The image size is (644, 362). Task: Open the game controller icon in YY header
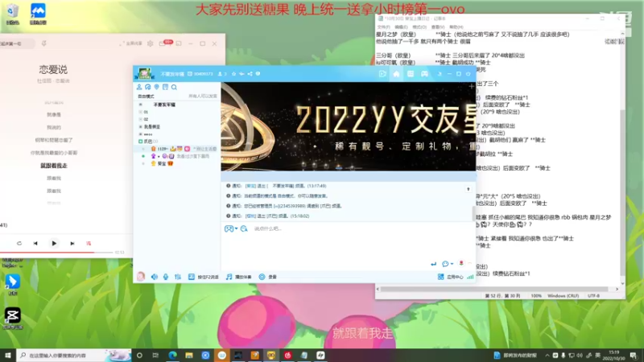tap(424, 74)
